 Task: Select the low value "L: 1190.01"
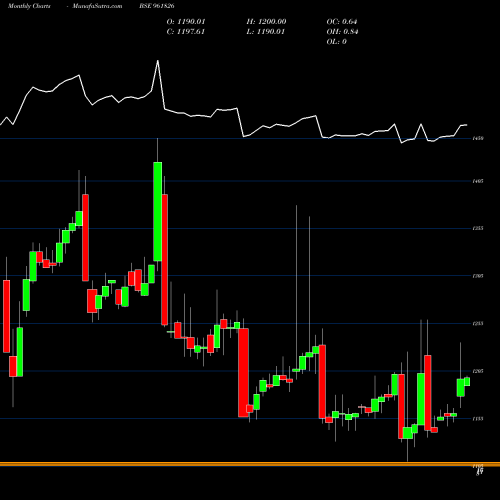click(266, 32)
